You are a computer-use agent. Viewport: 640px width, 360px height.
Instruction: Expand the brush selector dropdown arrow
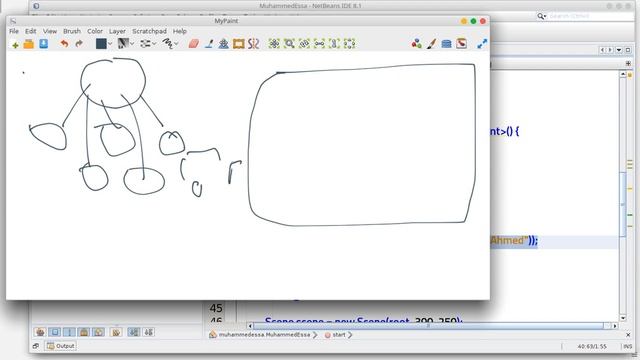132,44
